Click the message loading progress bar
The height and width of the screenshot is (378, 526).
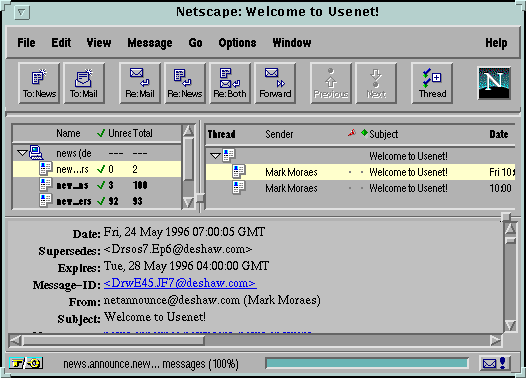367,363
